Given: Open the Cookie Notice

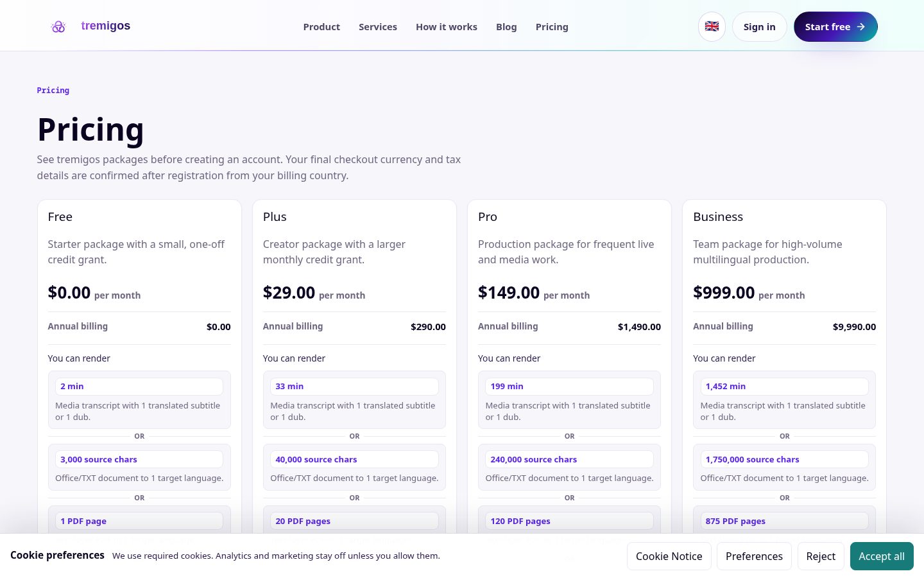Looking at the screenshot, I should point(669,556).
